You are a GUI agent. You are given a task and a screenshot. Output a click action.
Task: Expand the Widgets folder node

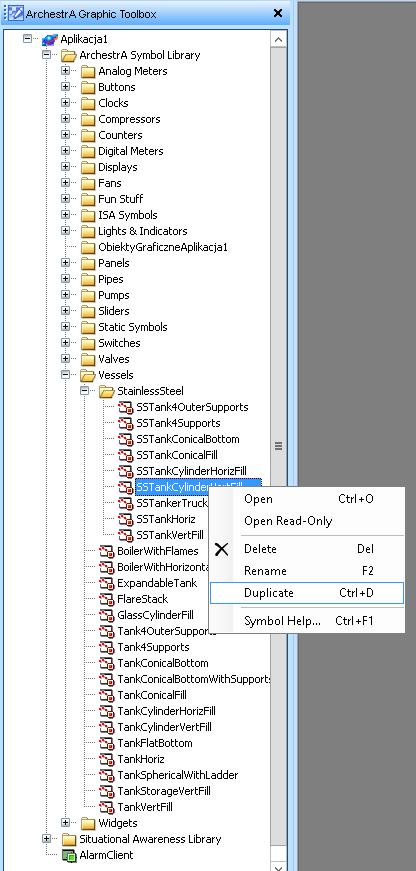[x=66, y=823]
